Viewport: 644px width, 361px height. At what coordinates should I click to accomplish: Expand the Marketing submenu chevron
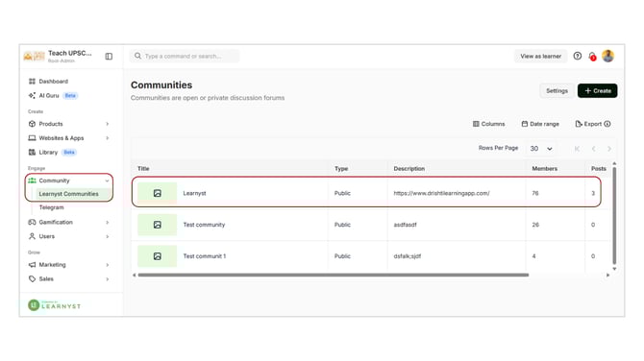[x=108, y=265]
